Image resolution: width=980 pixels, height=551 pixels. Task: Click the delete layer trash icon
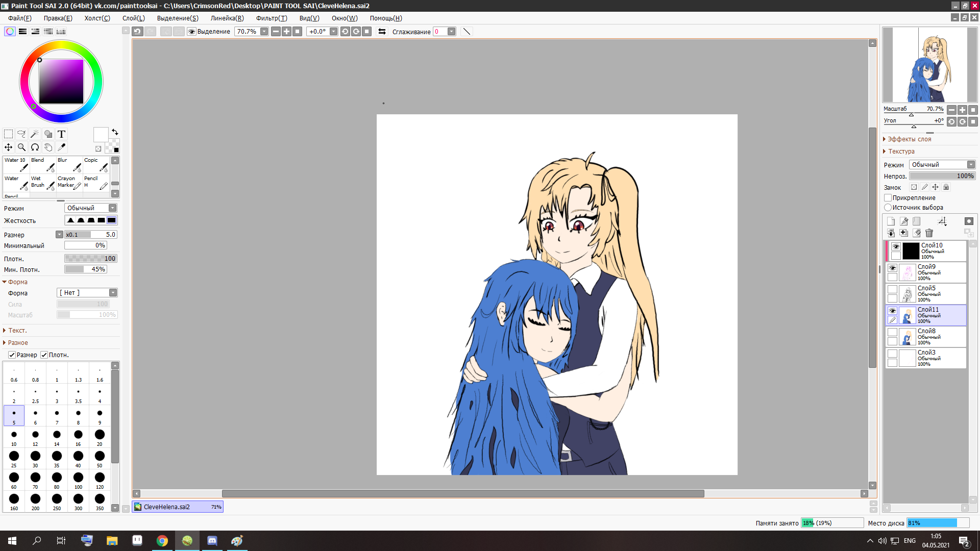(x=929, y=233)
